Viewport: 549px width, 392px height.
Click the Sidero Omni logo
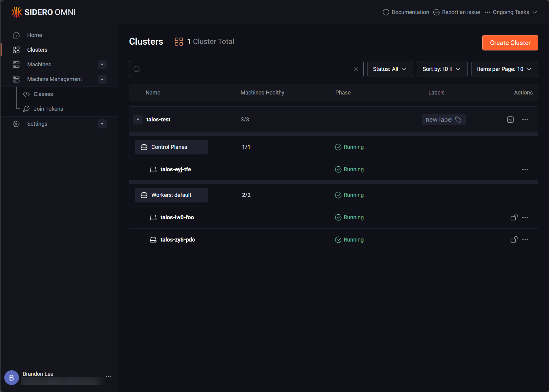pyautogui.click(x=43, y=12)
